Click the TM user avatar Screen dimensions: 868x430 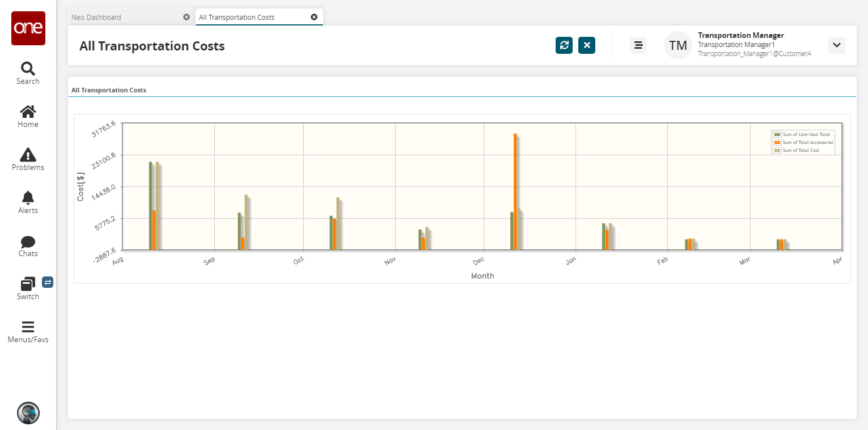[678, 45]
